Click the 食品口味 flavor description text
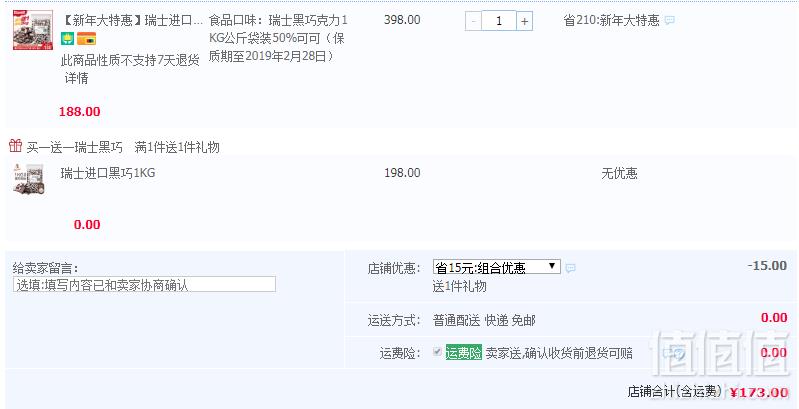 (x=278, y=38)
